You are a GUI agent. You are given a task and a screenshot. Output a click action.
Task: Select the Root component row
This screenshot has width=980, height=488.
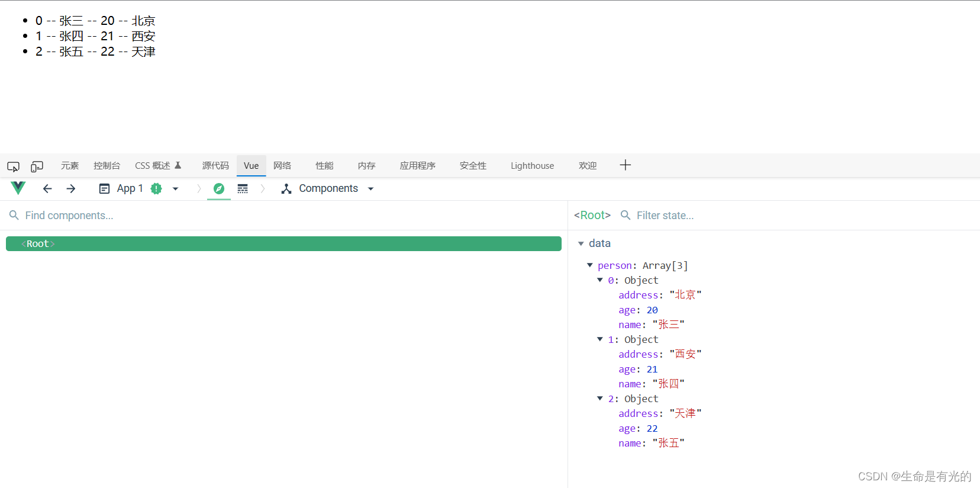[283, 244]
